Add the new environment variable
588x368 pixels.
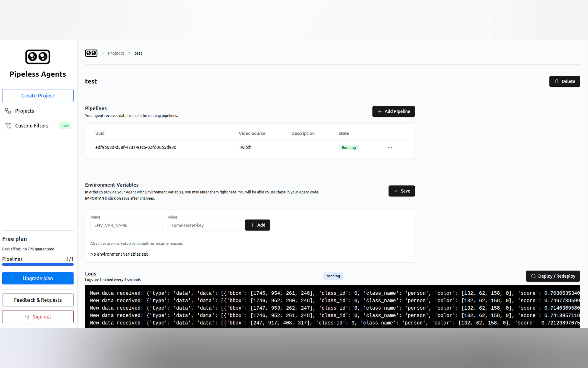pos(257,225)
